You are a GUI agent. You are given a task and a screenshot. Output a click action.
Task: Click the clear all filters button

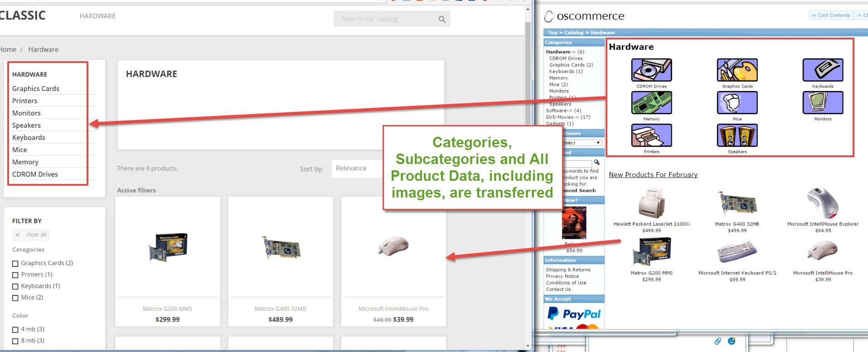31,235
